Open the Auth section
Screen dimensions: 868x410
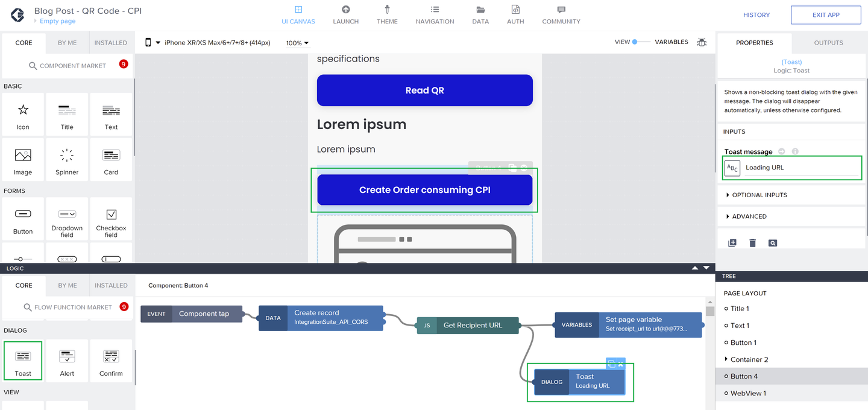[515, 16]
